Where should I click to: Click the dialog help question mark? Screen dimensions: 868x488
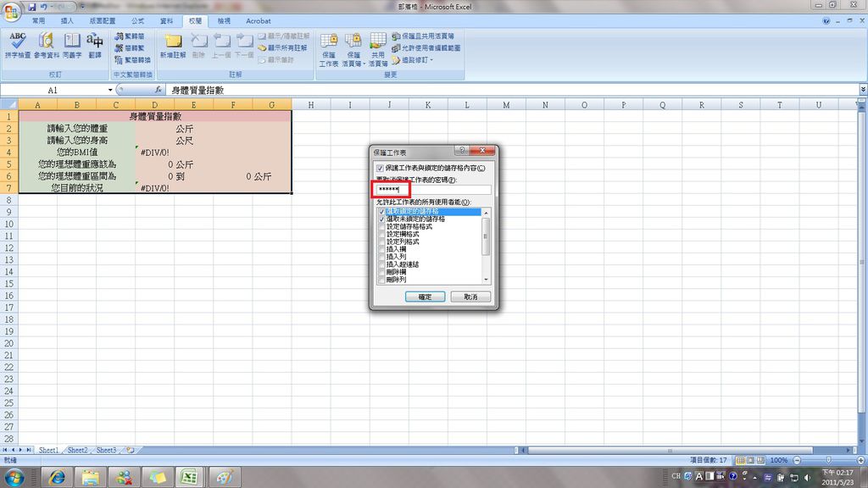(x=462, y=151)
